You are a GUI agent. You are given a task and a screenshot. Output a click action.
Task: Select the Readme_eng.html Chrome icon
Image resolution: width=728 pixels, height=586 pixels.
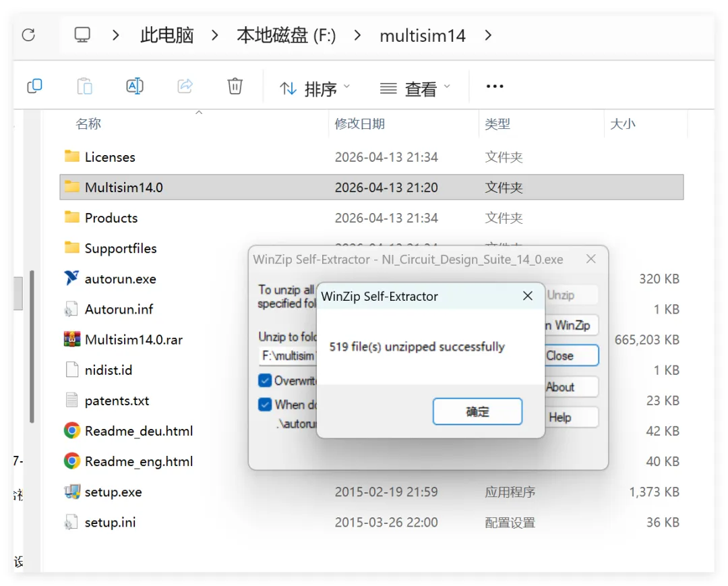[x=72, y=461]
